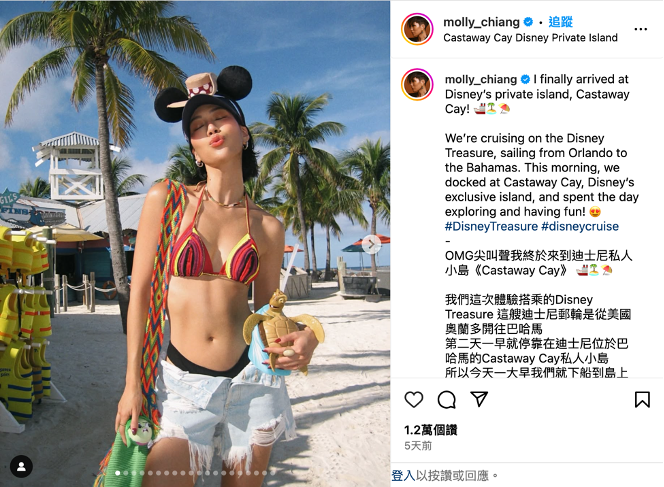This screenshot has width=664, height=487.
Task: Click verified badge next to header username
Action: click(x=528, y=22)
